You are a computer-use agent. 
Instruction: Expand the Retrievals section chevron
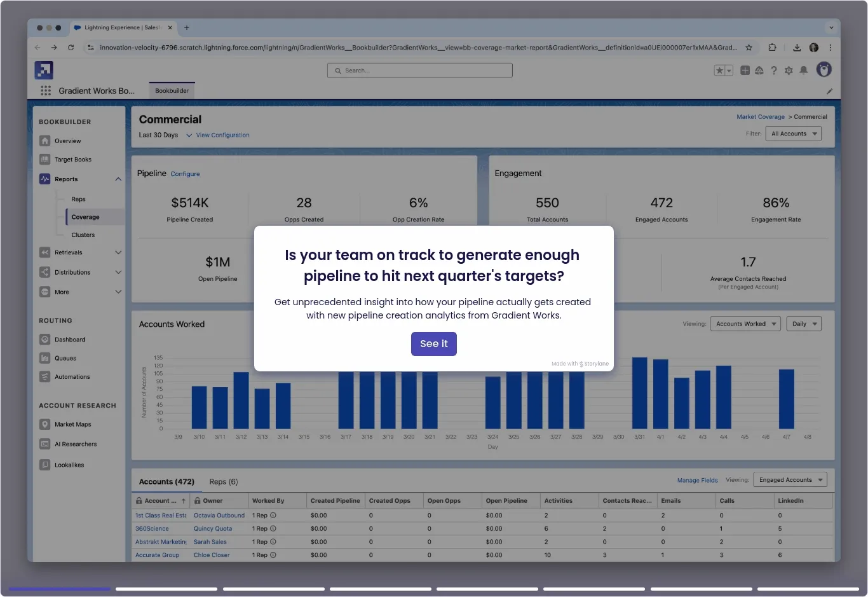pos(118,252)
